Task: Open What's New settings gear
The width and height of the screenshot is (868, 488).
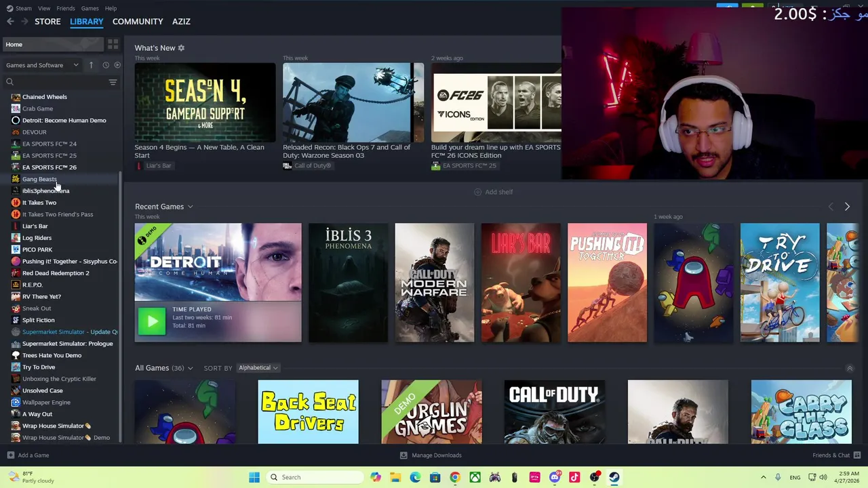Action: (181, 48)
